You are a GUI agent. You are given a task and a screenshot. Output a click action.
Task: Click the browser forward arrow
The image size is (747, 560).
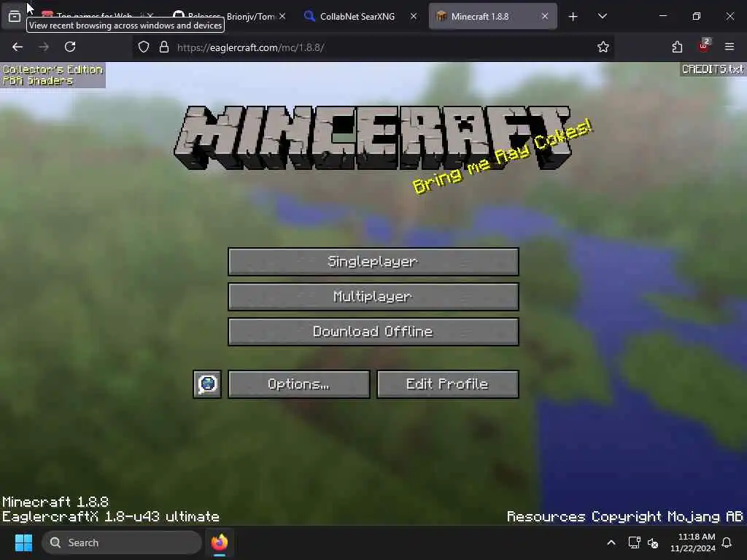coord(44,47)
